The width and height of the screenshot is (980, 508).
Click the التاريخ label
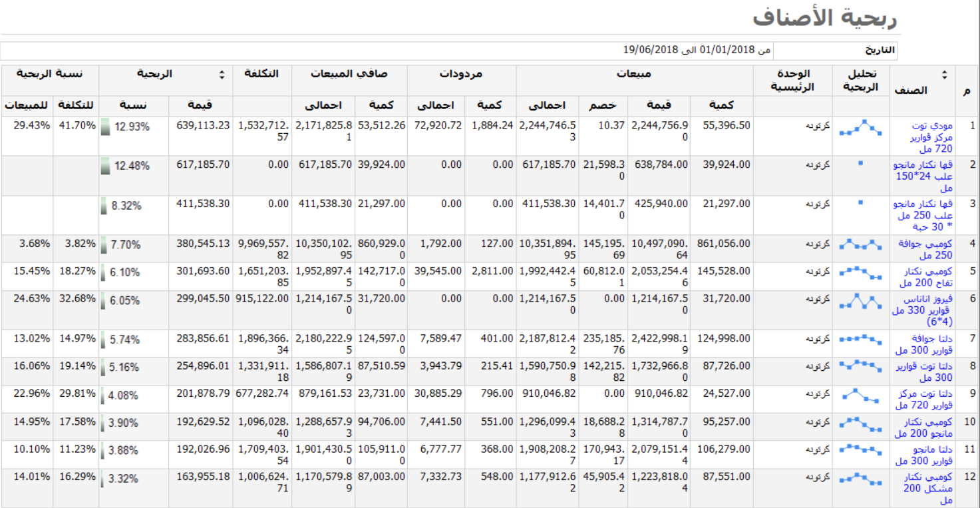(x=880, y=50)
